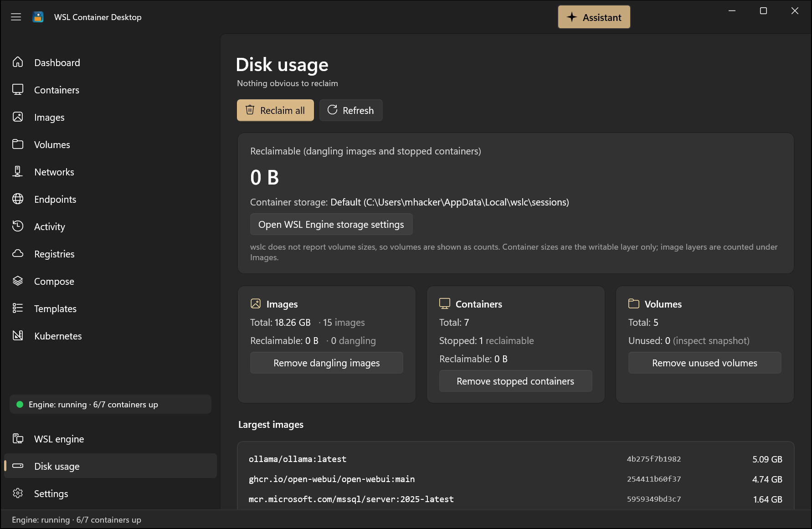Screen dimensions: 812x529
Task: Click the sparkle icon on Assistant button
Action: [x=572, y=17]
